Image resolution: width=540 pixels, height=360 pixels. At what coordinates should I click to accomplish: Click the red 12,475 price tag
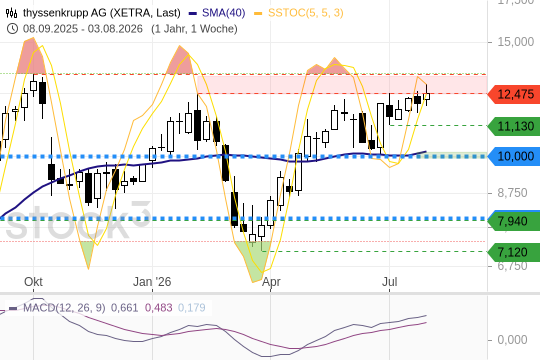(514, 94)
